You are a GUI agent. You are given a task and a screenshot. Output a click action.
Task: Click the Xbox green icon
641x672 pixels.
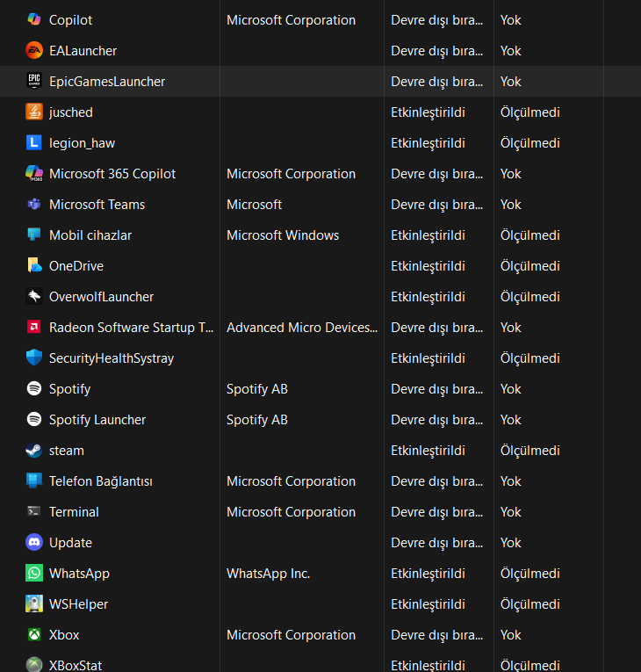click(34, 635)
